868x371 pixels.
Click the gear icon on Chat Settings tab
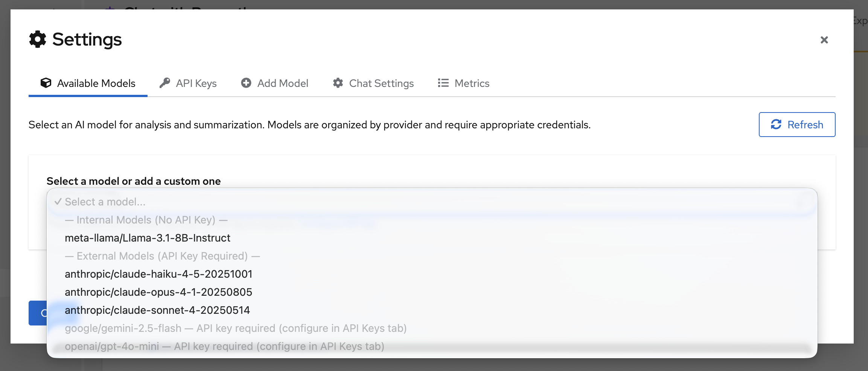[338, 83]
